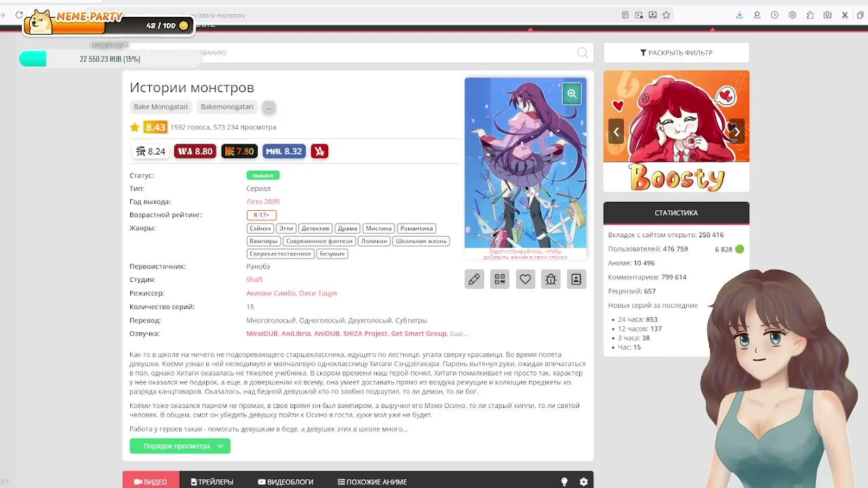Open the browser history clock icon
This screenshot has width=868, height=488.
(x=774, y=15)
